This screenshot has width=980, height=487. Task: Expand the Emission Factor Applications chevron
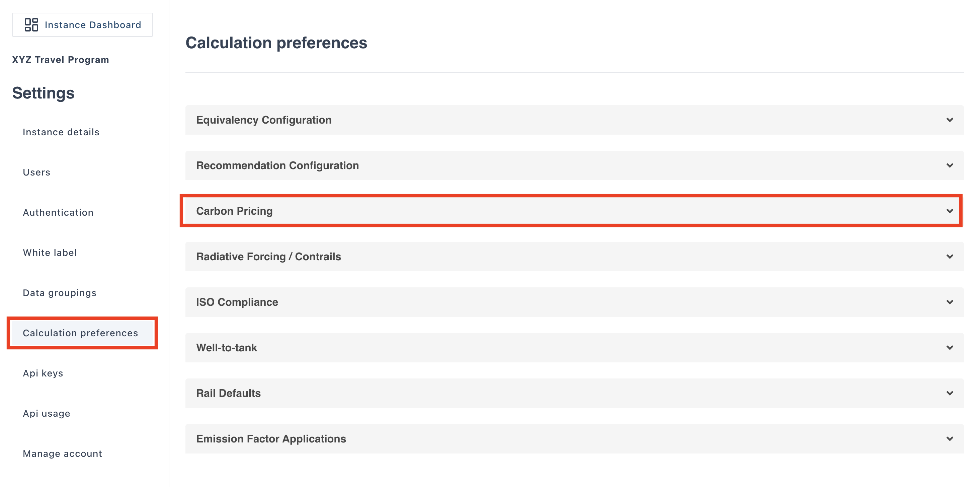click(x=950, y=439)
